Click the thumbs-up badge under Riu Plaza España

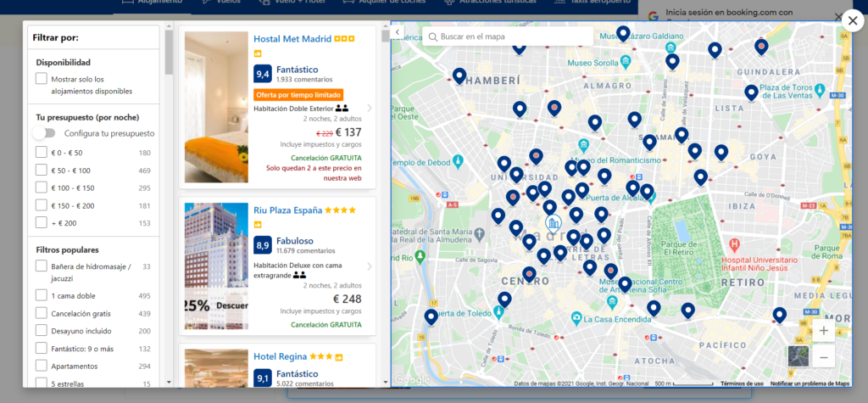coord(258,225)
